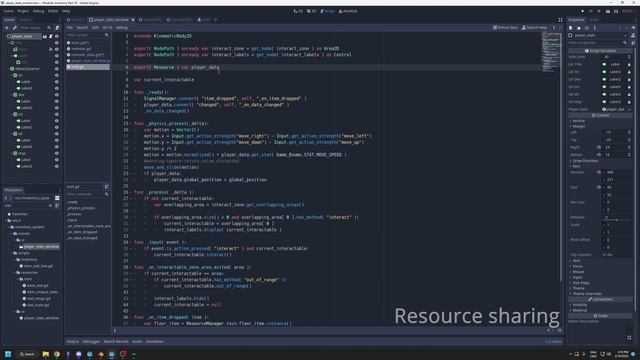
Task: Click the search icon in Scene filter
Action: pos(49,28)
